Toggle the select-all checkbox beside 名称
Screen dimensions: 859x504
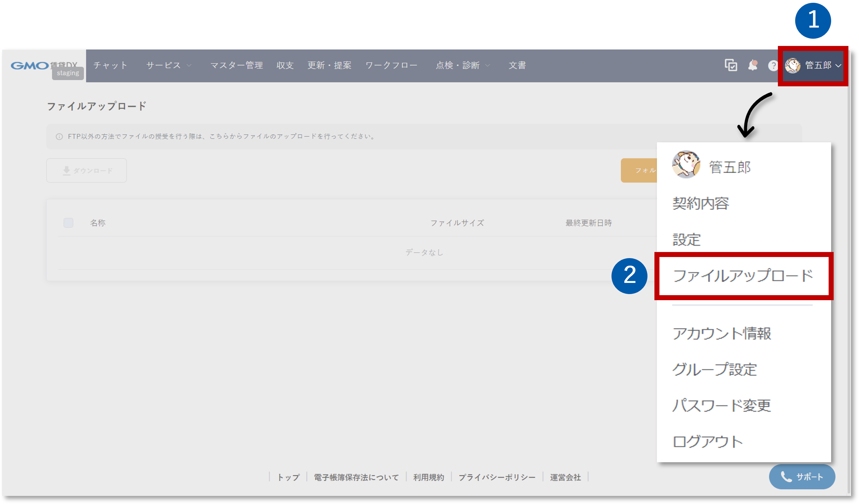click(x=68, y=223)
